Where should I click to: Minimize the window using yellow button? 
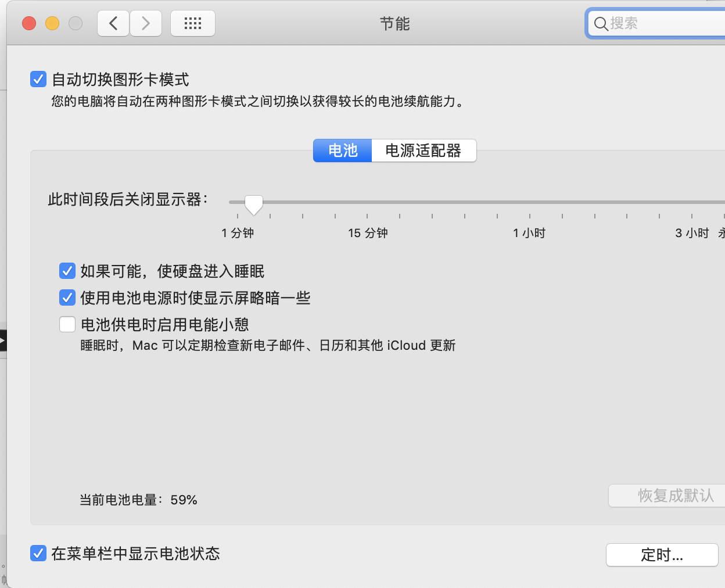click(x=52, y=23)
